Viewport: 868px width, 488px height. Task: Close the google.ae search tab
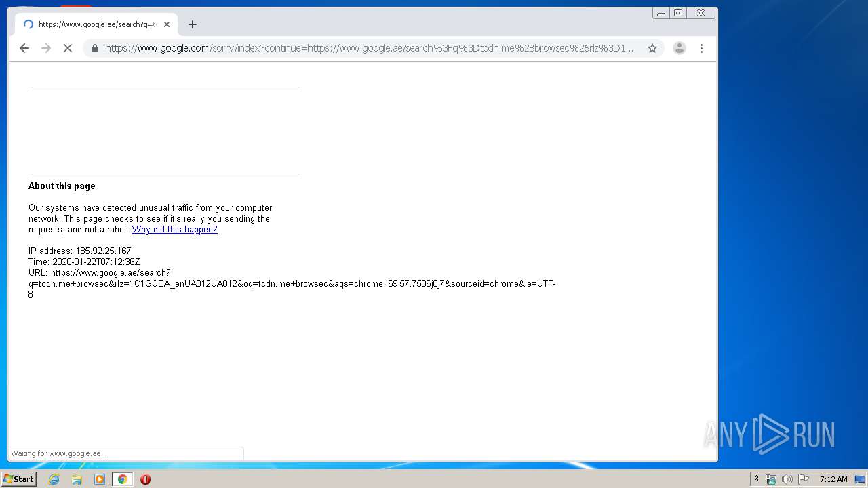pos(167,24)
